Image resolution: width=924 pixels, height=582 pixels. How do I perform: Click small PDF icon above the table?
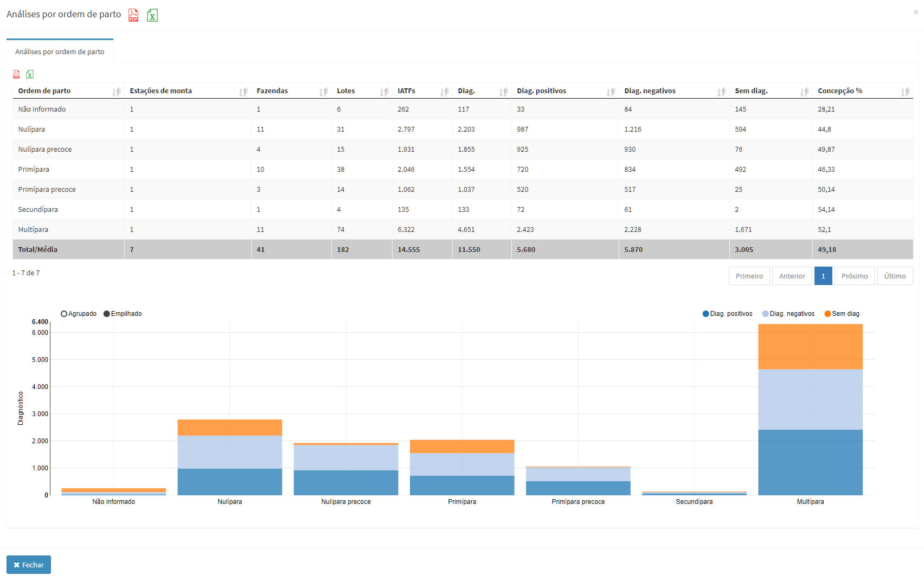[16, 74]
